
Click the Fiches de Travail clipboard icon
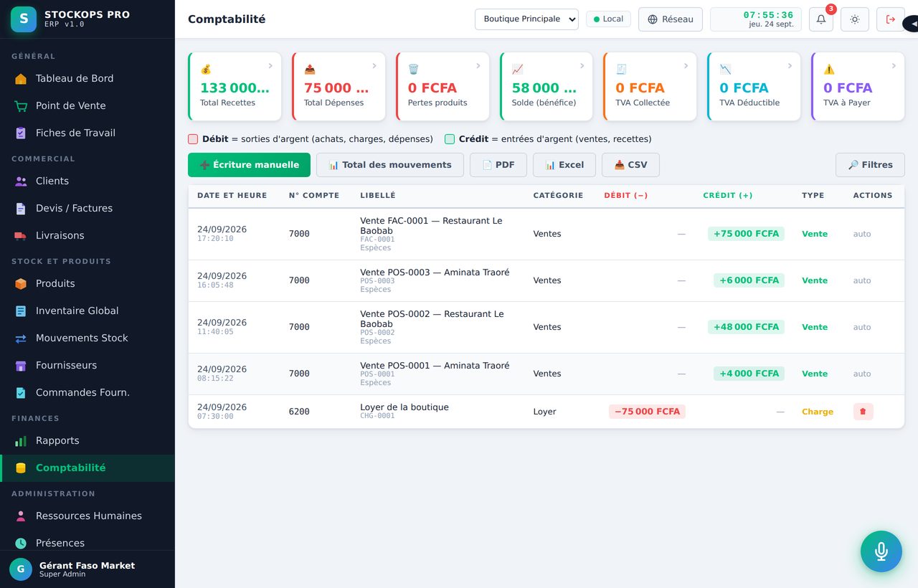point(21,133)
